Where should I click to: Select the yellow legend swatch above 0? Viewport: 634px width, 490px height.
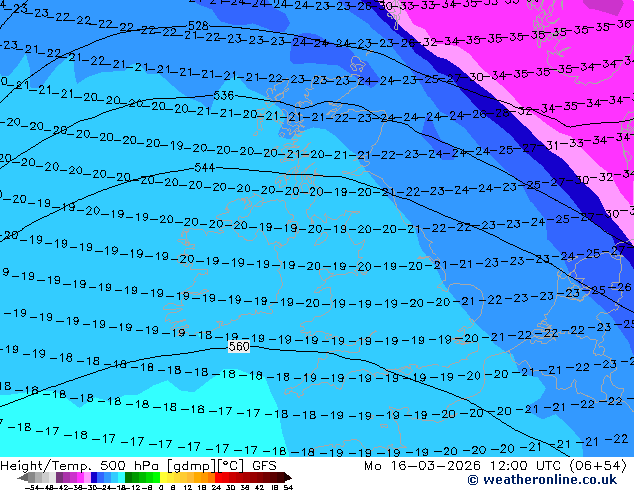coord(163,477)
